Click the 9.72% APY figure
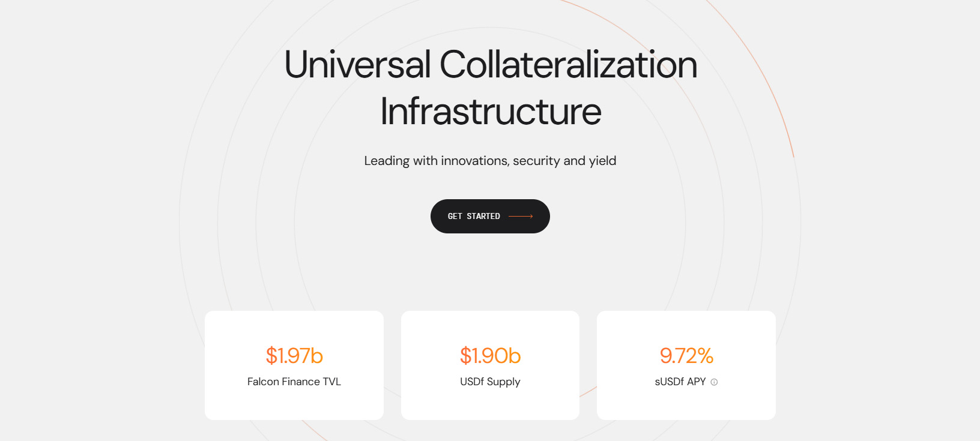The width and height of the screenshot is (980, 441). [686, 356]
